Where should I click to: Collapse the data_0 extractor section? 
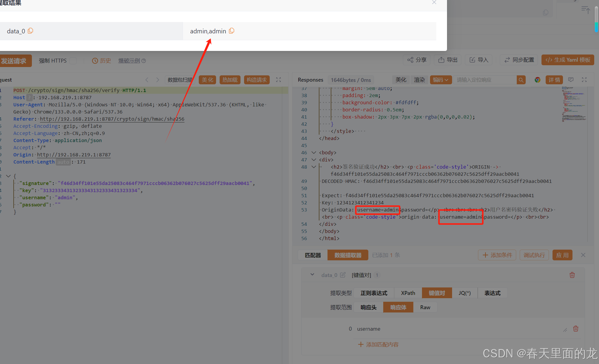pos(312,275)
